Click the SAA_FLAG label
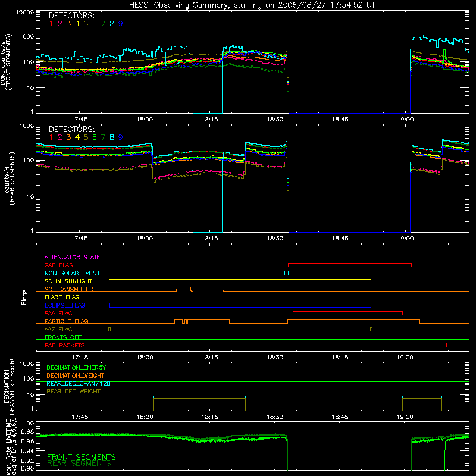476x476 pixels. 58,313
